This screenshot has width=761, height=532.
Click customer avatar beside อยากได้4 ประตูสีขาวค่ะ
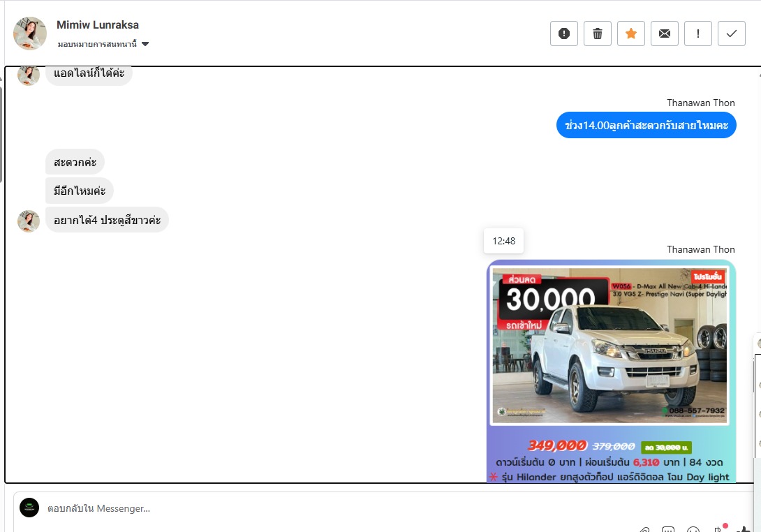29,221
